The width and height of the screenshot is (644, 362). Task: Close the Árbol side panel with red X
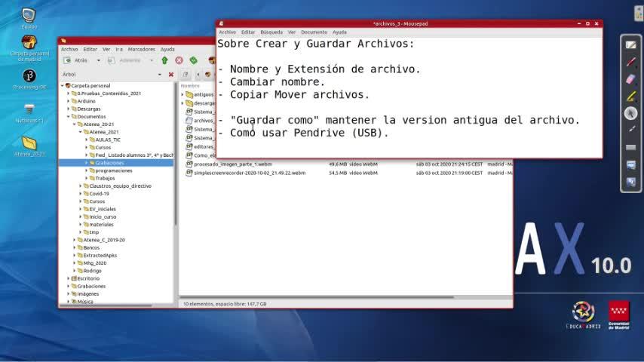tap(171, 75)
